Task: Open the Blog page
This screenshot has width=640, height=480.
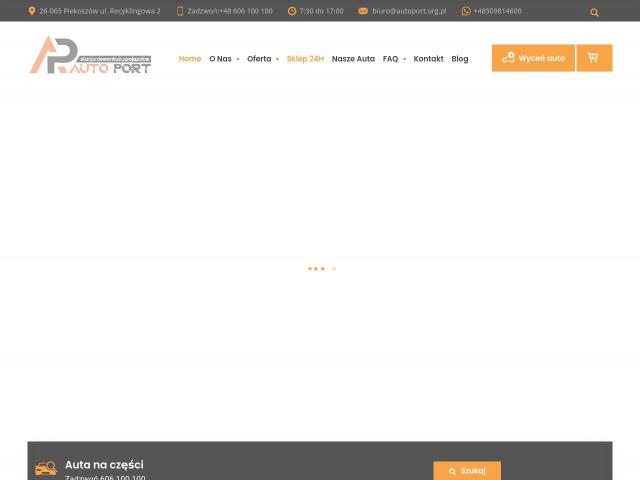Action: click(x=460, y=59)
